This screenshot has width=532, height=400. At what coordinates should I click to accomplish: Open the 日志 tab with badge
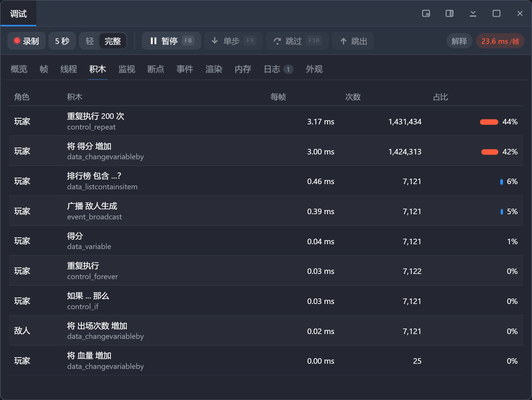click(x=278, y=69)
